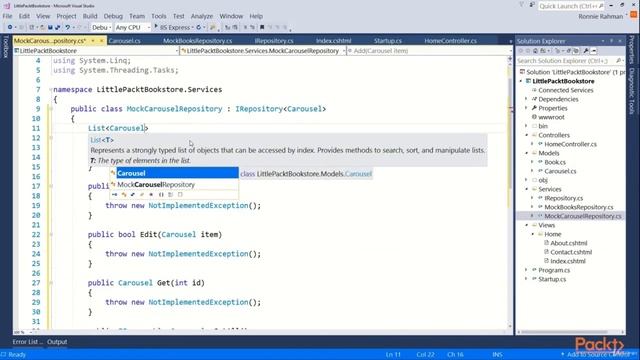Viewport: 640px width, 360px height.
Task: Expand the Properties node in Solution Explorer
Action: (526, 108)
